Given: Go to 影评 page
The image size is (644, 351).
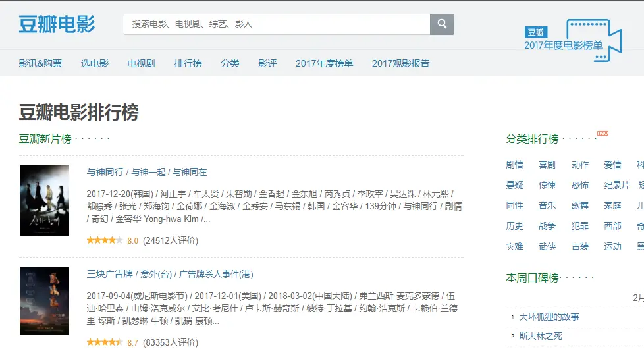Looking at the screenshot, I should click(267, 63).
